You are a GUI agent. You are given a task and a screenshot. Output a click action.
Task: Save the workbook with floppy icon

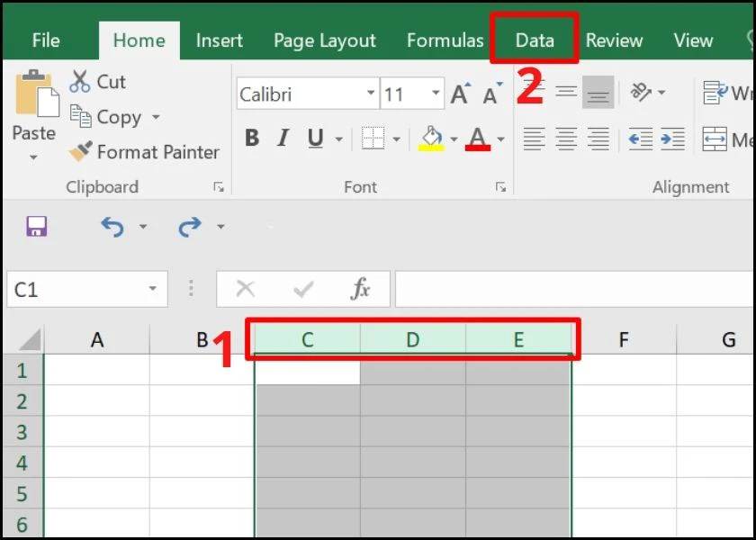coord(37,226)
